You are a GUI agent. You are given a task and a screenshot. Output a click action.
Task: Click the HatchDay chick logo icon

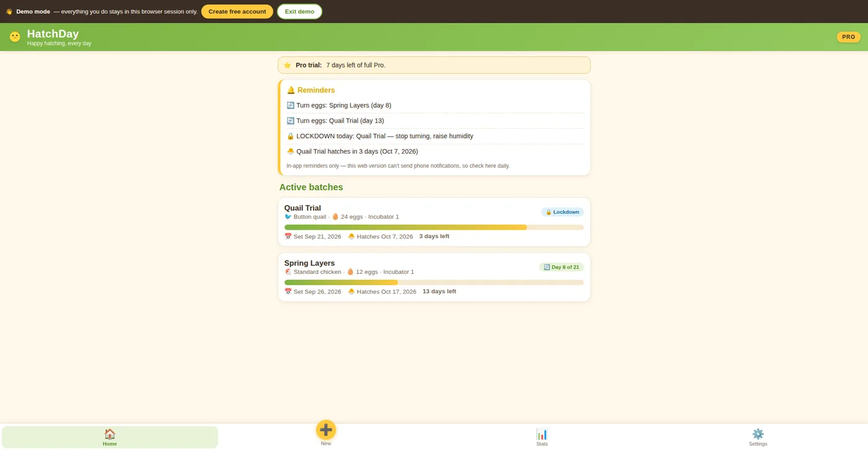(x=15, y=37)
